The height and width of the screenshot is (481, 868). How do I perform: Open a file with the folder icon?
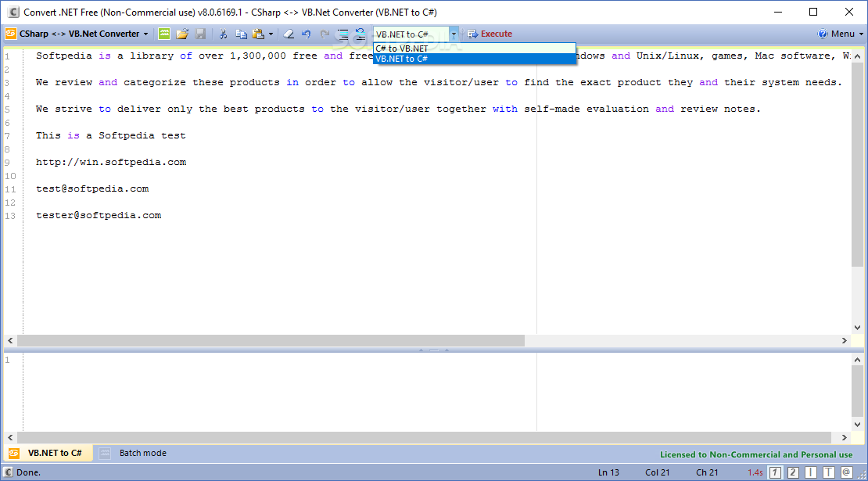point(182,34)
